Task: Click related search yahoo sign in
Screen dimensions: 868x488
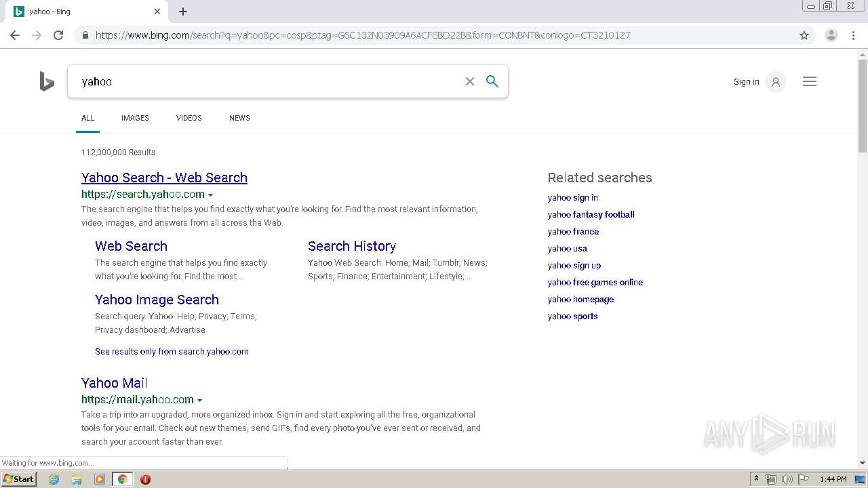Action: [x=573, y=197]
